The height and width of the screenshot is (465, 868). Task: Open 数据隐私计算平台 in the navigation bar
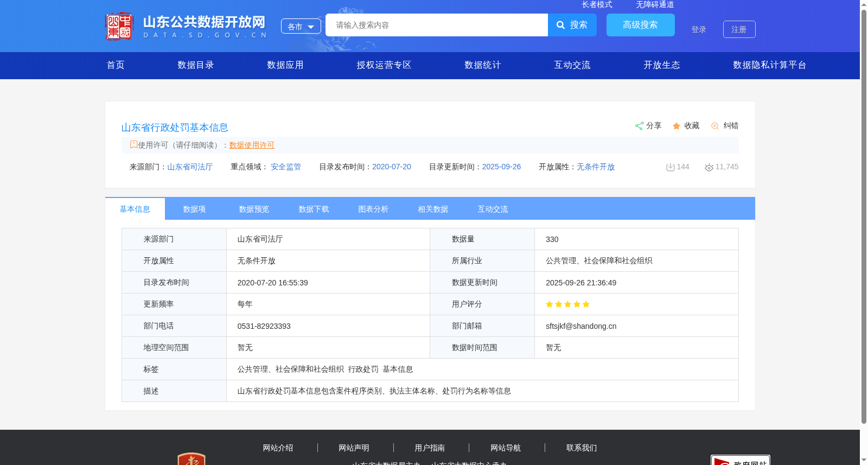point(770,65)
